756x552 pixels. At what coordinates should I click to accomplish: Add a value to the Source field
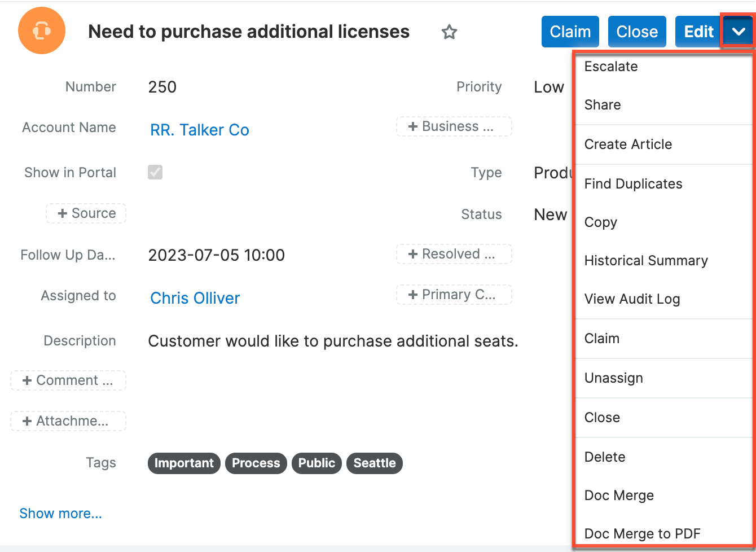coord(86,213)
